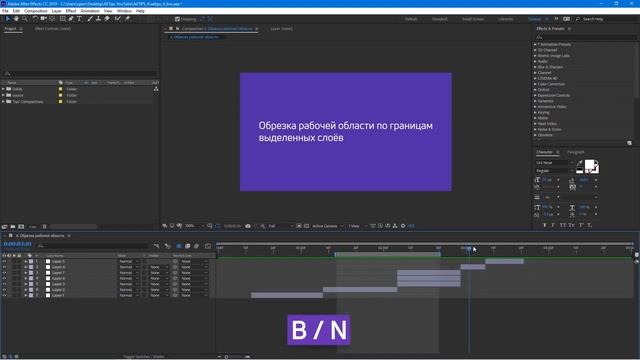Screen dimensions: 640x360
Task: Click the new folder icon in Project panel
Action: click(x=13, y=227)
